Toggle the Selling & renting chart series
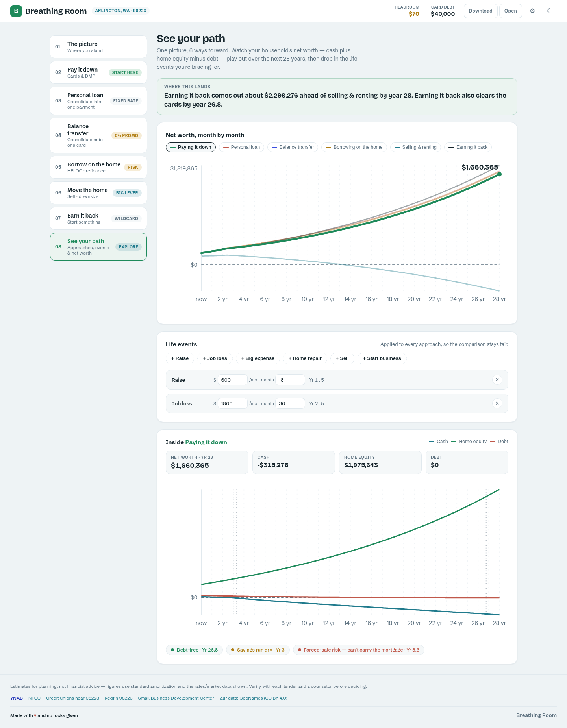Viewport: 567px width, 728px height. coord(415,147)
